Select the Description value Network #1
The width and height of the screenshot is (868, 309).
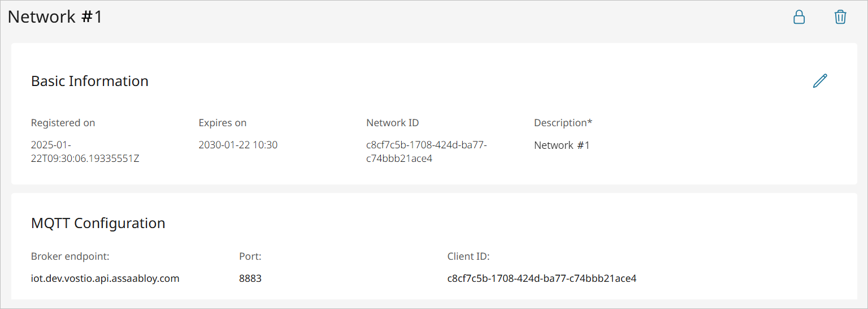click(x=562, y=145)
